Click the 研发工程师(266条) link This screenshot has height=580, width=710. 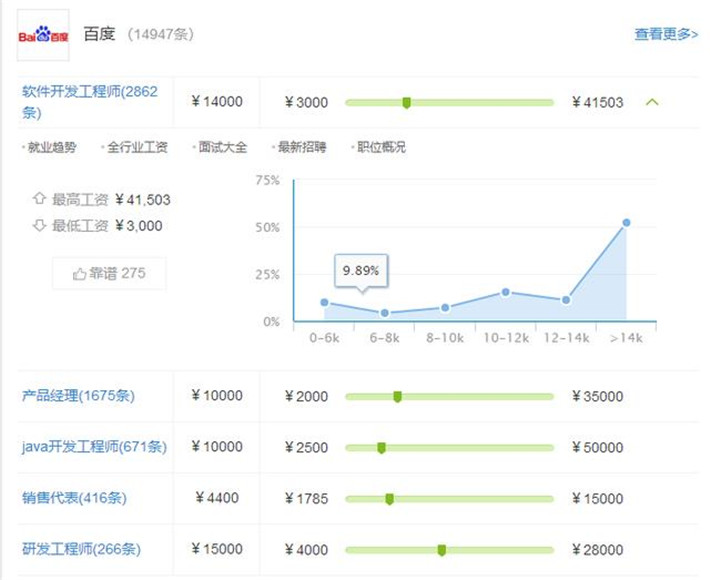[81, 549]
